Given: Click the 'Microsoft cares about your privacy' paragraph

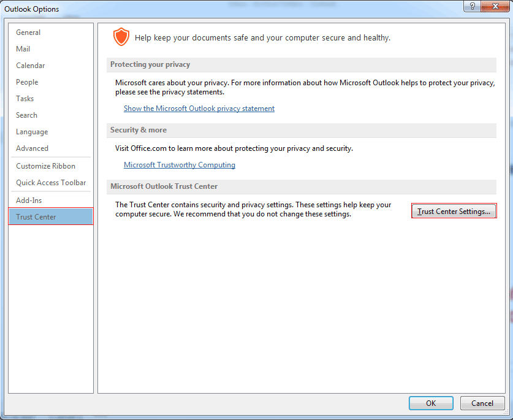Looking at the screenshot, I should (x=305, y=88).
